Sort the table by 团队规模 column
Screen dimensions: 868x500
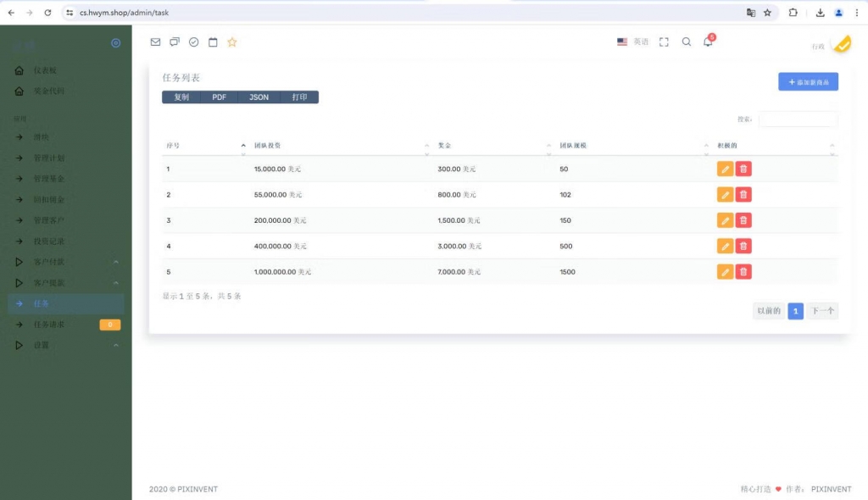pyautogui.click(x=633, y=146)
